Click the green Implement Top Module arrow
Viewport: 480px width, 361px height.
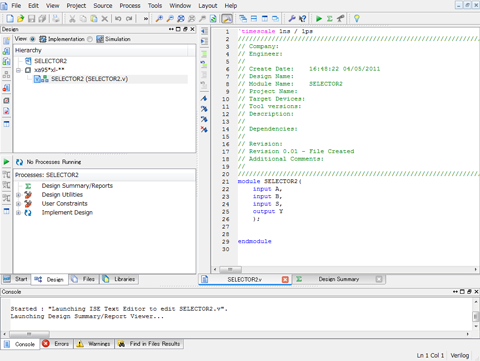[319, 19]
